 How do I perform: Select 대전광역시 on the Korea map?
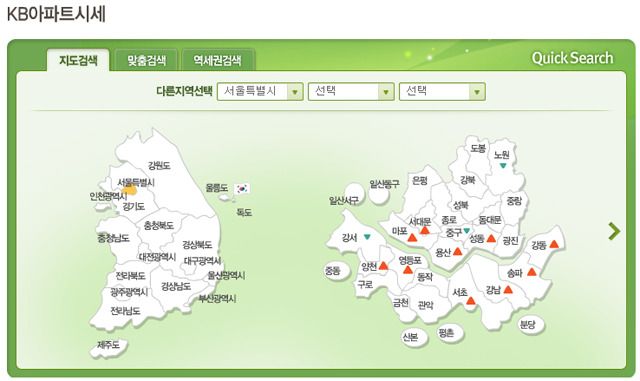[157, 257]
